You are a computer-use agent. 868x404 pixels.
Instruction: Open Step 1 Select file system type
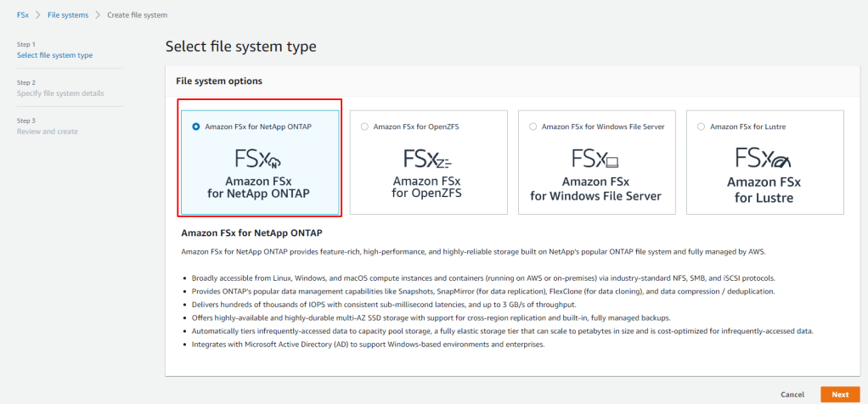[x=54, y=55]
